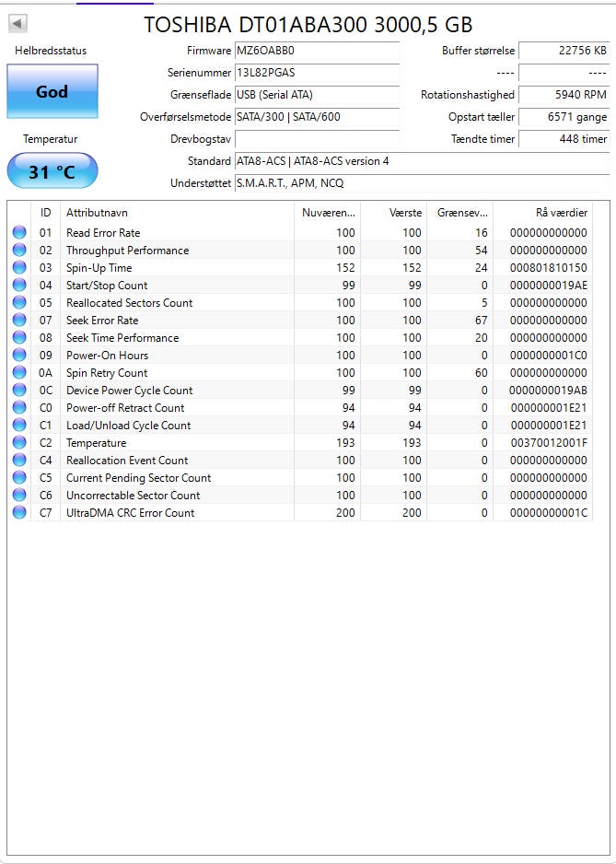Click status orb for Seek Error Rate
The height and width of the screenshot is (864, 616).
[x=19, y=321]
